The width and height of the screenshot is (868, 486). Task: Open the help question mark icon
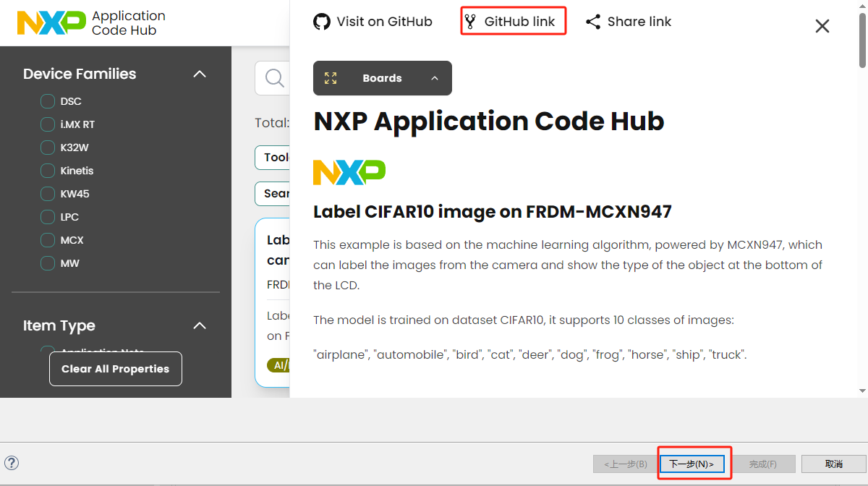12,464
